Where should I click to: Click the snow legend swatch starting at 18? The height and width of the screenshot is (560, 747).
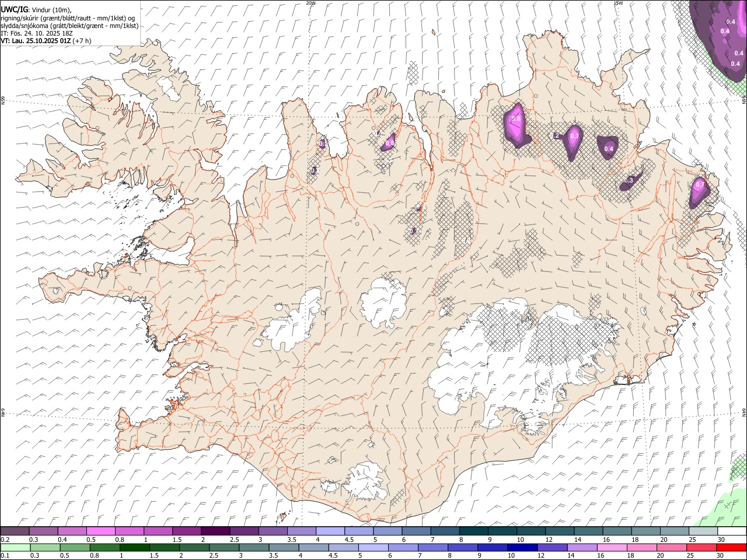645,531
